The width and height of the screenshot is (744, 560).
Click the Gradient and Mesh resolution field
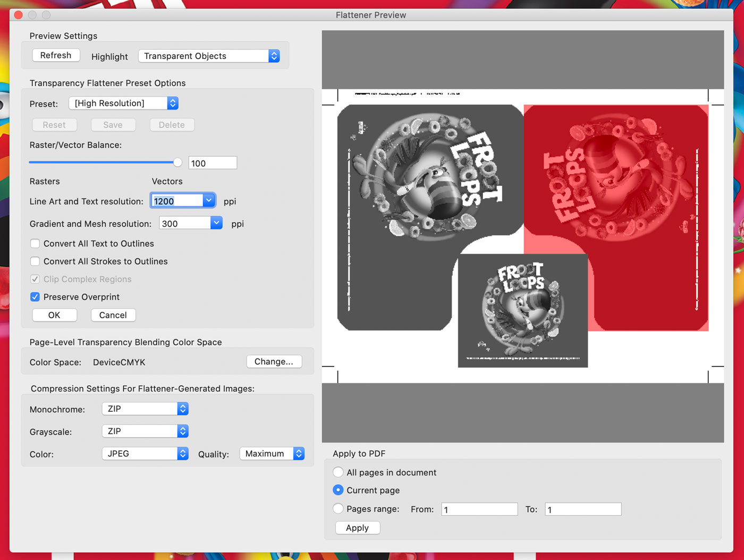click(x=185, y=223)
